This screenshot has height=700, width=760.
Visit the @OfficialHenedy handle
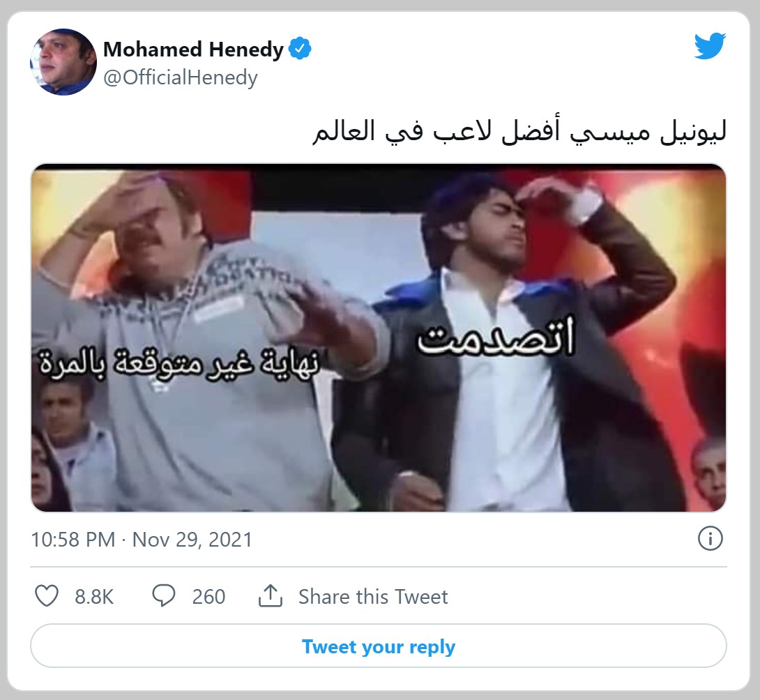(x=181, y=77)
